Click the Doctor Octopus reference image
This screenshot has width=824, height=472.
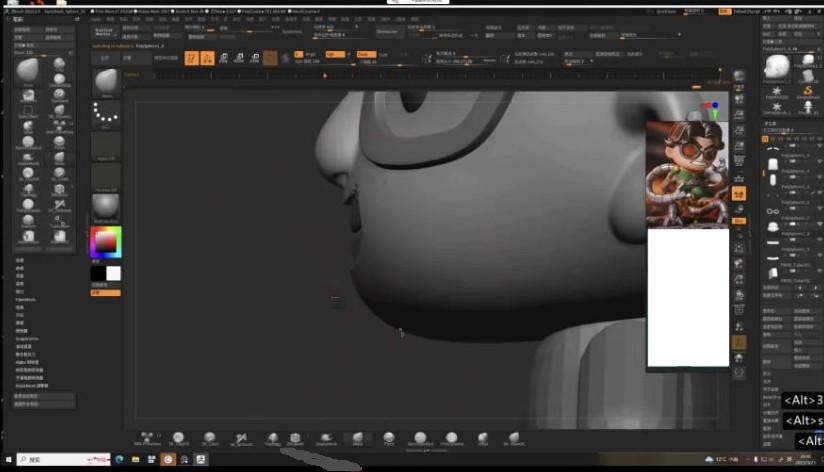[687, 173]
